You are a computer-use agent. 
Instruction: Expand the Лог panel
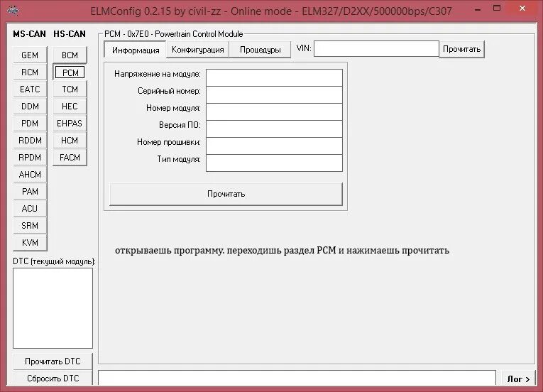click(518, 379)
